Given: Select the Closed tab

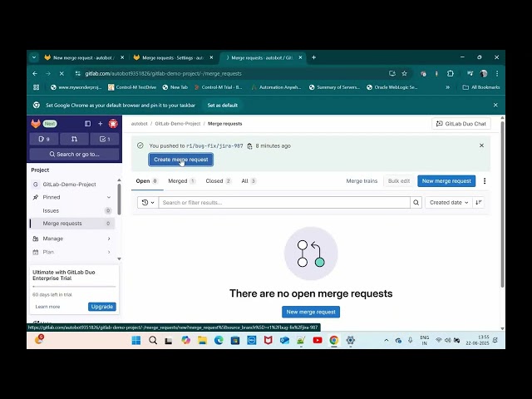Looking at the screenshot, I should [218, 181].
